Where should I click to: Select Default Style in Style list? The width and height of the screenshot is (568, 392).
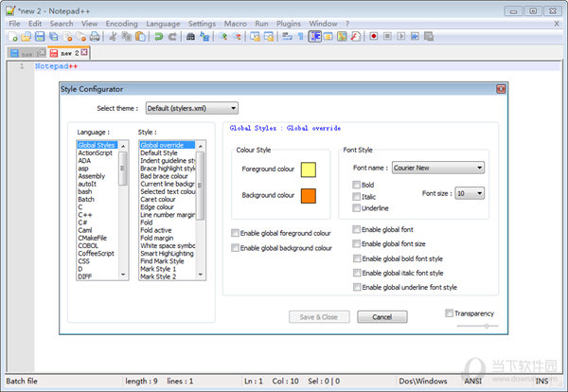(x=159, y=152)
